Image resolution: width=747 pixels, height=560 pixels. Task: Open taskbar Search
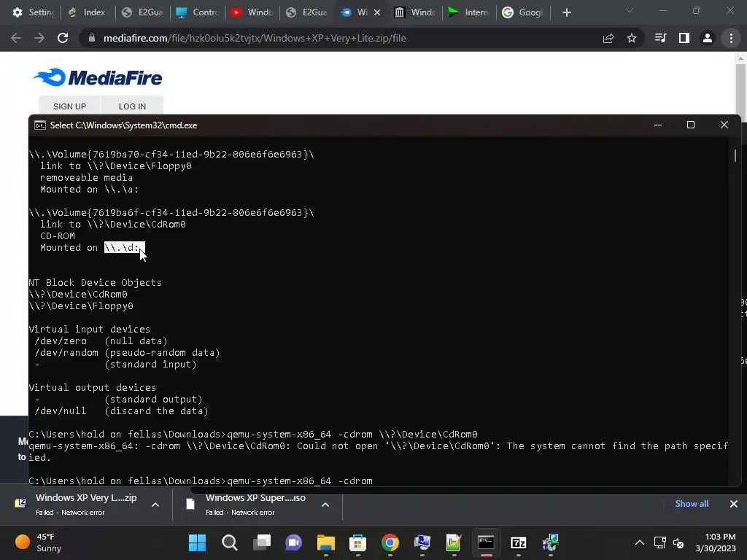(x=230, y=542)
